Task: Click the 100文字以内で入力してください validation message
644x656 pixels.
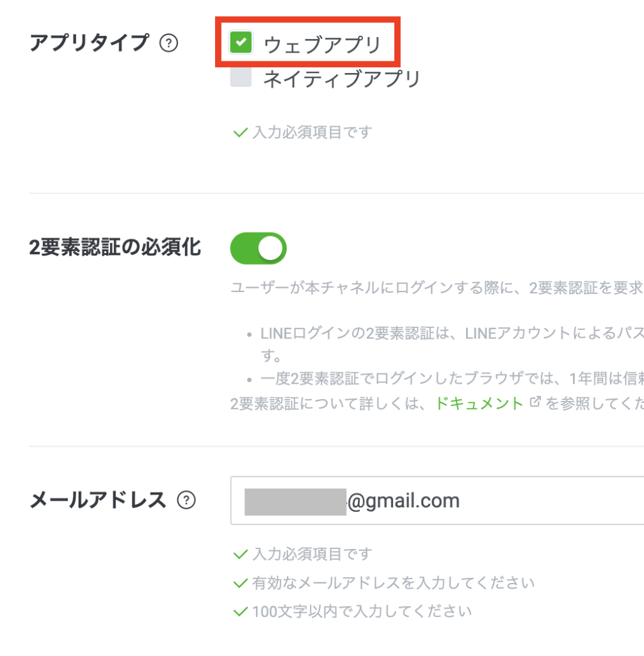Action: pos(362,611)
